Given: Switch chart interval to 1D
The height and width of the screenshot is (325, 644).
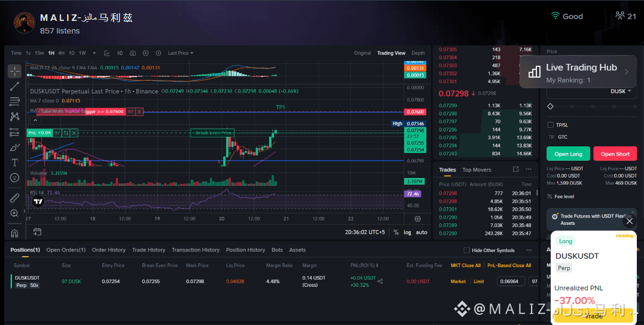Looking at the screenshot, I should click(x=72, y=53).
